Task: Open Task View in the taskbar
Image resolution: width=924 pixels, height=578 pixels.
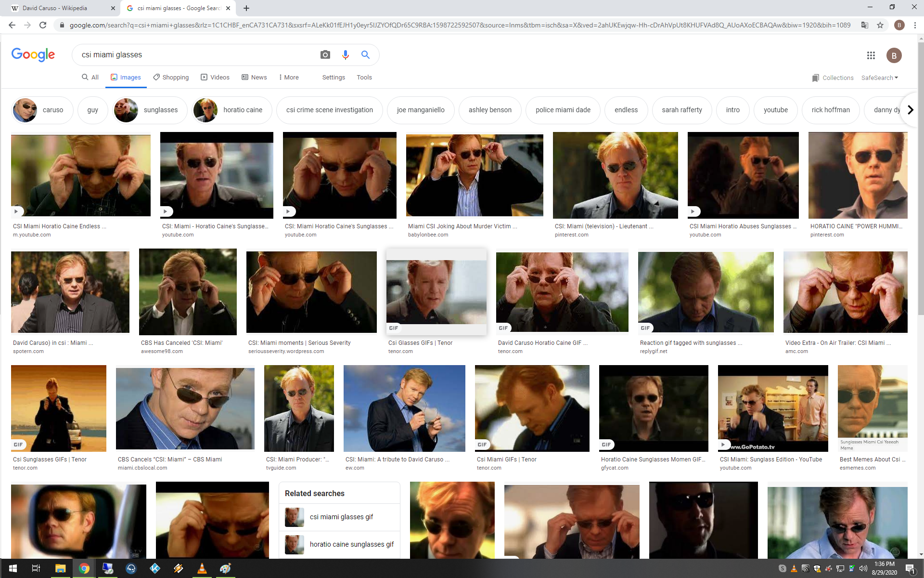Action: [x=36, y=568]
